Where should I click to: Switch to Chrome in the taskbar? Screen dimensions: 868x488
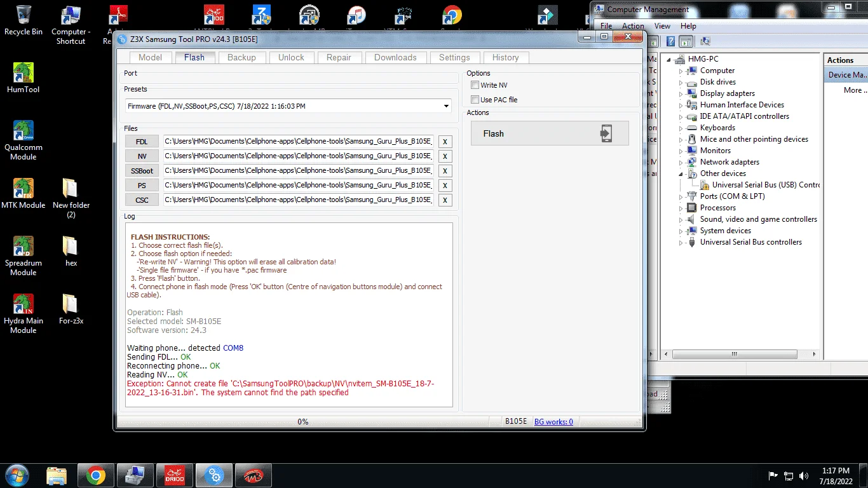pos(96,475)
